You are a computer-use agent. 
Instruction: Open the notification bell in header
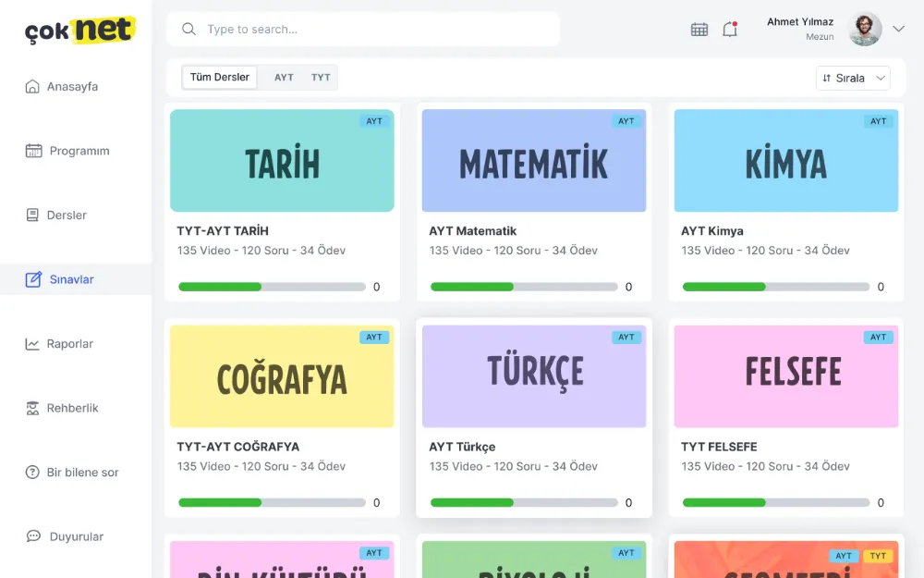[730, 30]
